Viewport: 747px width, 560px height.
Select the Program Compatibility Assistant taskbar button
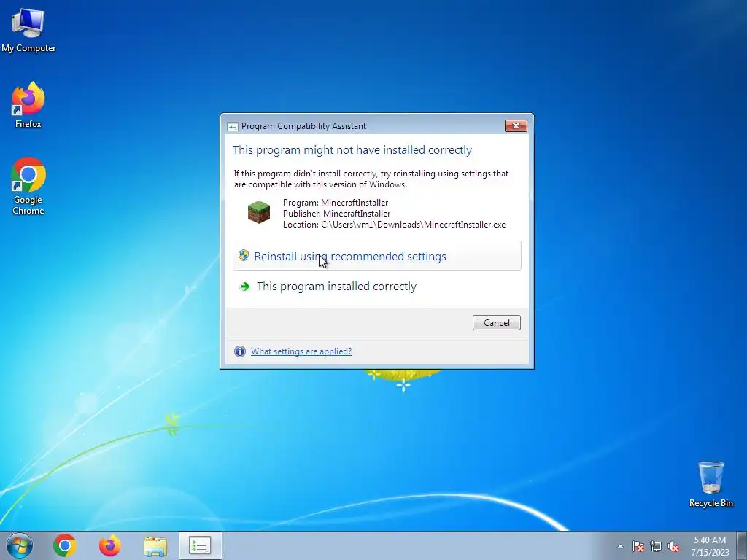click(200, 545)
